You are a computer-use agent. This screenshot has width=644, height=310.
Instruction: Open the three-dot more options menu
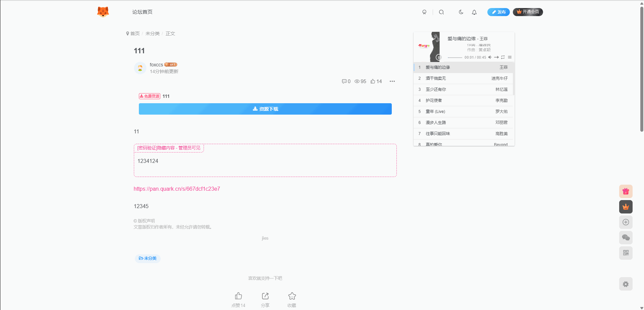(x=392, y=81)
